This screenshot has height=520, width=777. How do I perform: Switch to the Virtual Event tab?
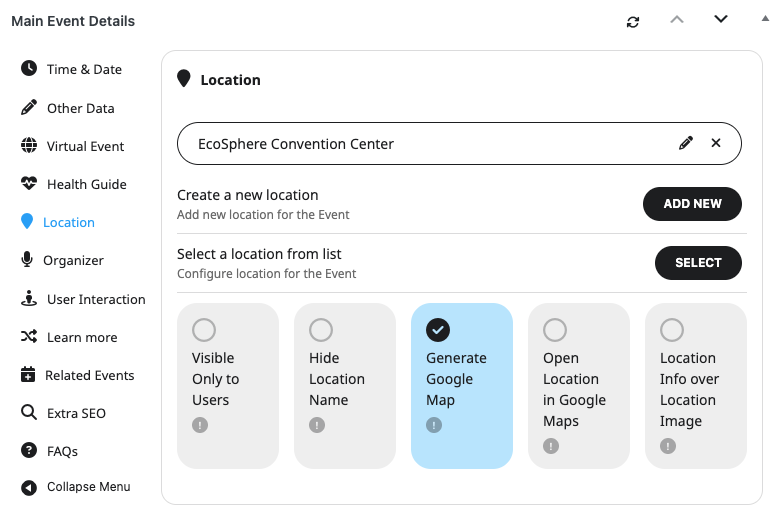coord(85,146)
